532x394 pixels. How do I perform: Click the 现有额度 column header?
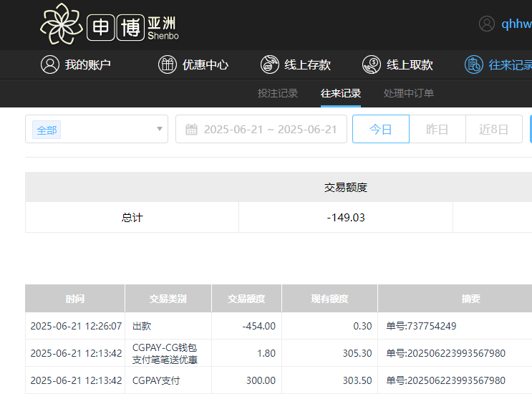329,299
